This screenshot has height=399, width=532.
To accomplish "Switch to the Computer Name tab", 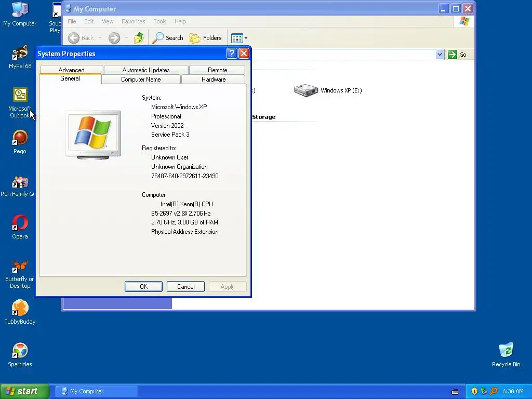I will coord(141,79).
